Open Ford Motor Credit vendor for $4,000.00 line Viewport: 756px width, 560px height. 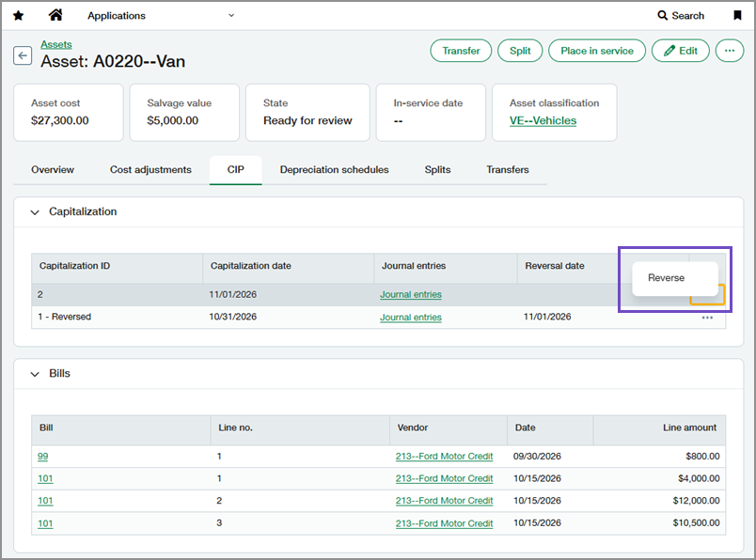[x=444, y=478]
